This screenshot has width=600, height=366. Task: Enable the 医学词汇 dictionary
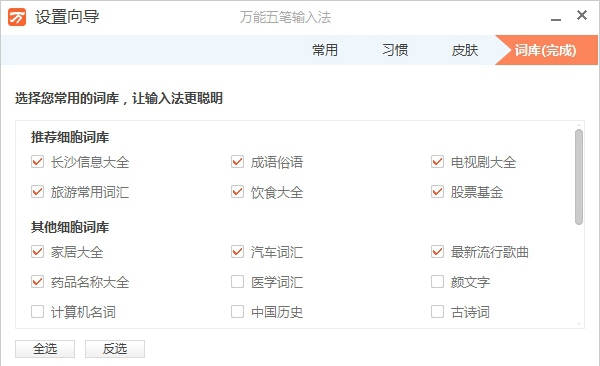point(238,282)
